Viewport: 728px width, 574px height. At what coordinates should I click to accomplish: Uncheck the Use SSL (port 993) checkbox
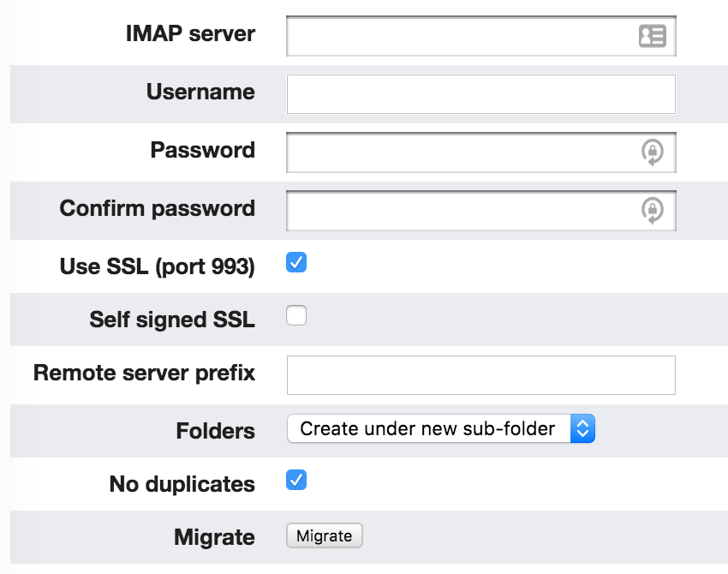pos(296,262)
